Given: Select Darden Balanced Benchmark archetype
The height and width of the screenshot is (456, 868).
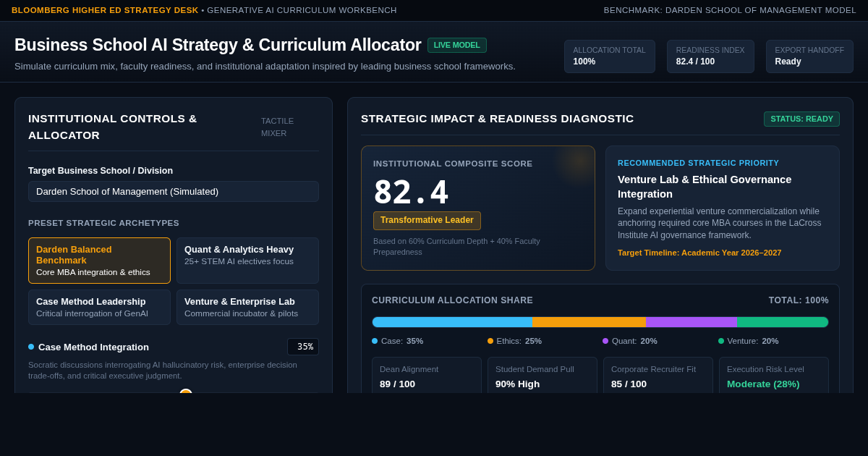Looking at the screenshot, I should click(99, 261).
